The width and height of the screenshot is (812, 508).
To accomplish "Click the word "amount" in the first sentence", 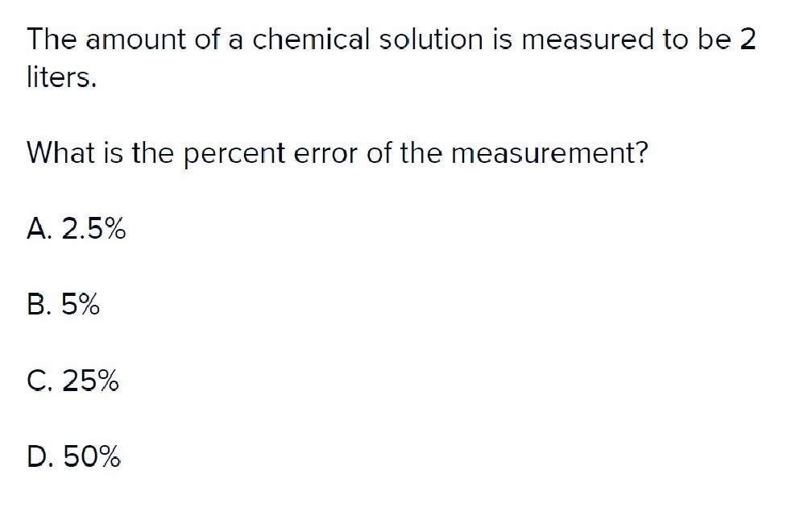I will tap(135, 40).
